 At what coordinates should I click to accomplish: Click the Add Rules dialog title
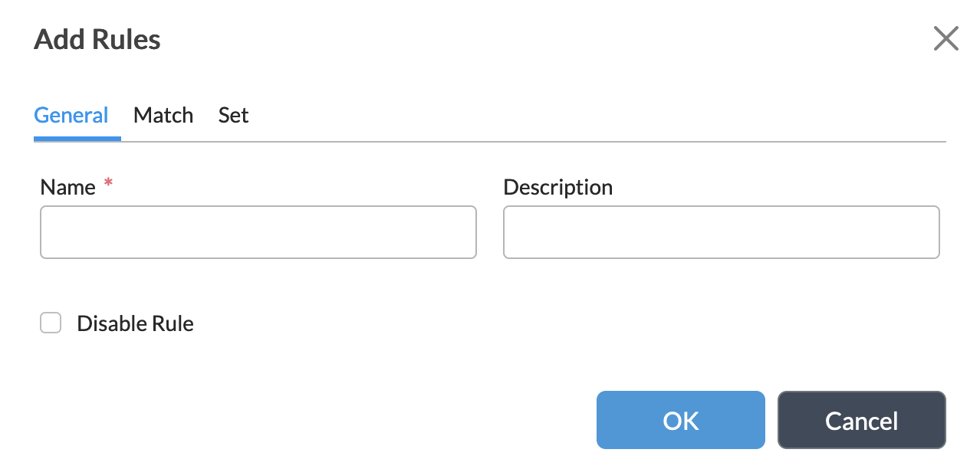(x=97, y=38)
